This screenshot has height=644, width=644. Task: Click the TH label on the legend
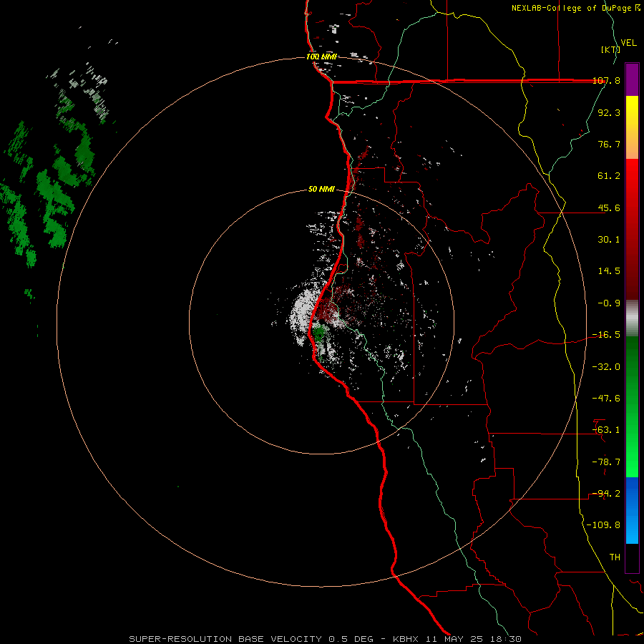(615, 557)
